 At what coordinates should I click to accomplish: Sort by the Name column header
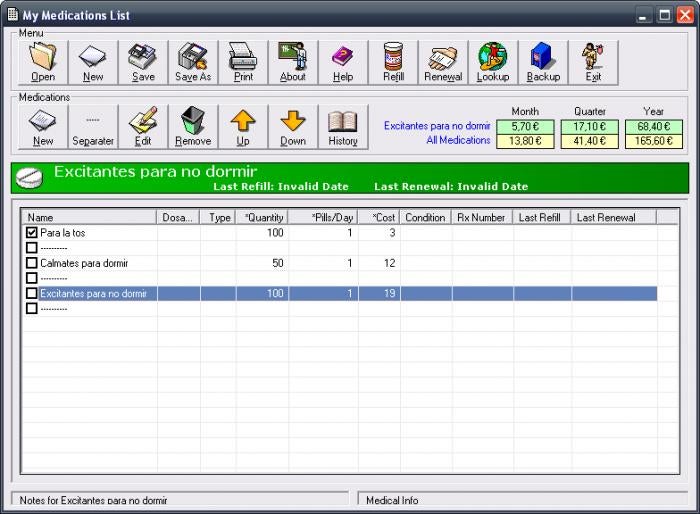89,217
